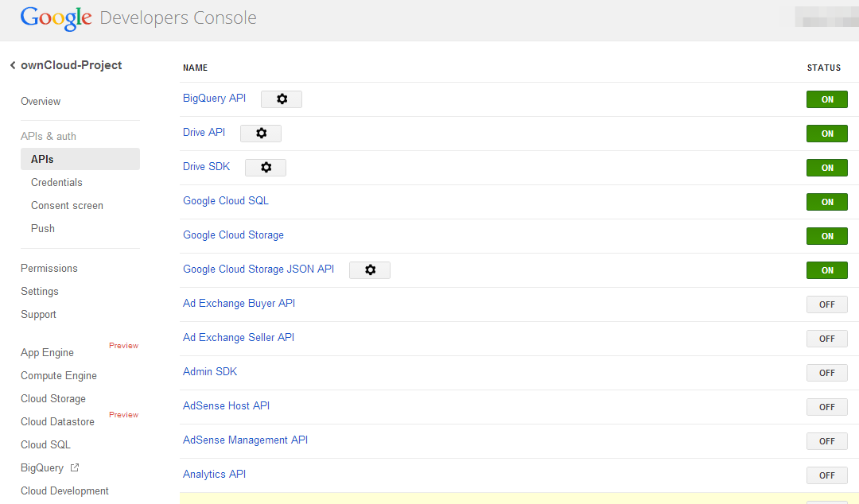
Task: Turn off the Drive SDK toggle
Action: pyautogui.click(x=826, y=168)
